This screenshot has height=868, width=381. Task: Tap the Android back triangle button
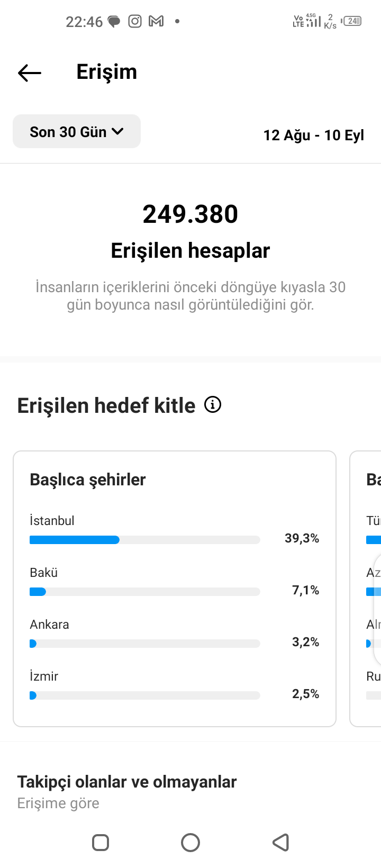pyautogui.click(x=280, y=842)
